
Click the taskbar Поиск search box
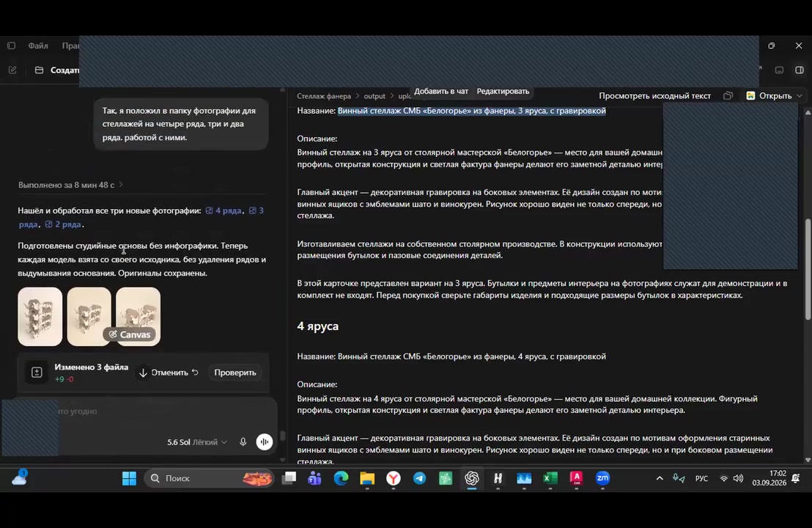[x=209, y=478]
